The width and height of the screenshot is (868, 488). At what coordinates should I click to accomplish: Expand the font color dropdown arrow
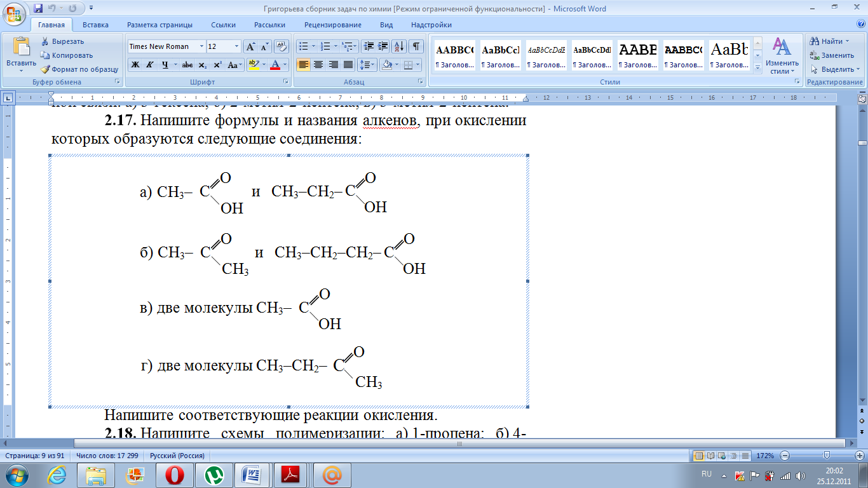pyautogui.click(x=285, y=65)
